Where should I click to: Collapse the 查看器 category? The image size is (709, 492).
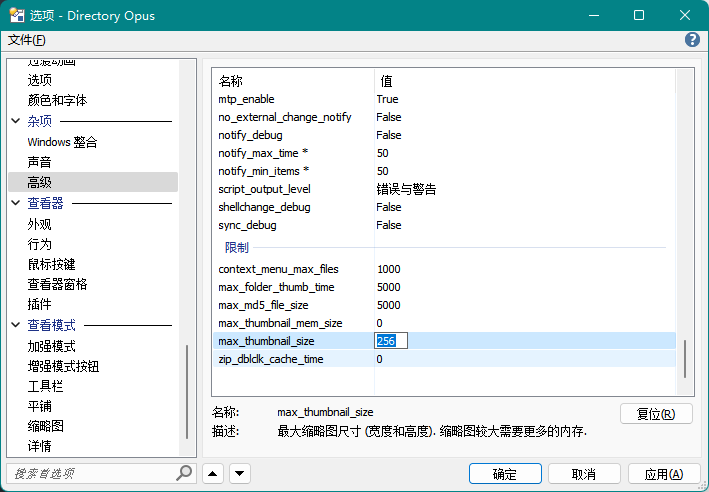(x=16, y=203)
